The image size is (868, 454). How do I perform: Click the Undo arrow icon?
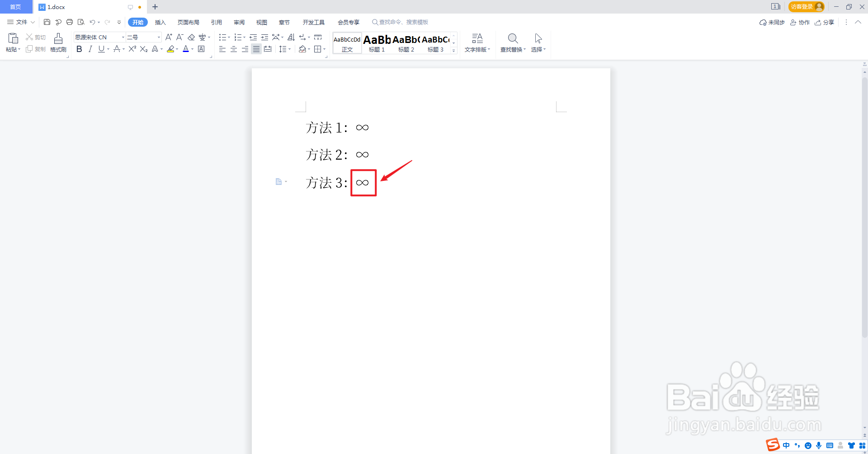coord(92,22)
